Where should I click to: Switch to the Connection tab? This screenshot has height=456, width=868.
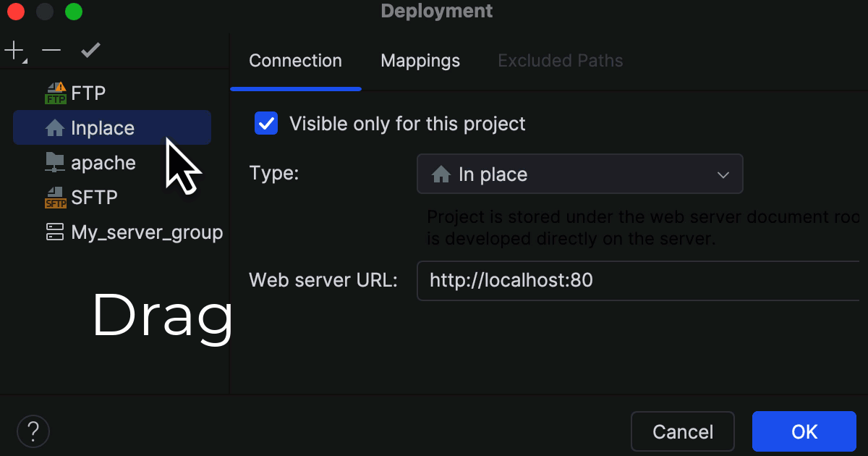click(x=295, y=61)
